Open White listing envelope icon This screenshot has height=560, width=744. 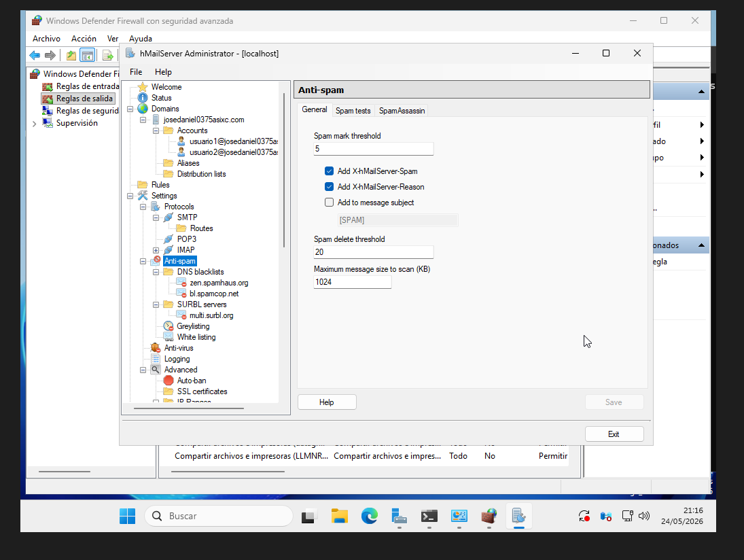coord(169,337)
